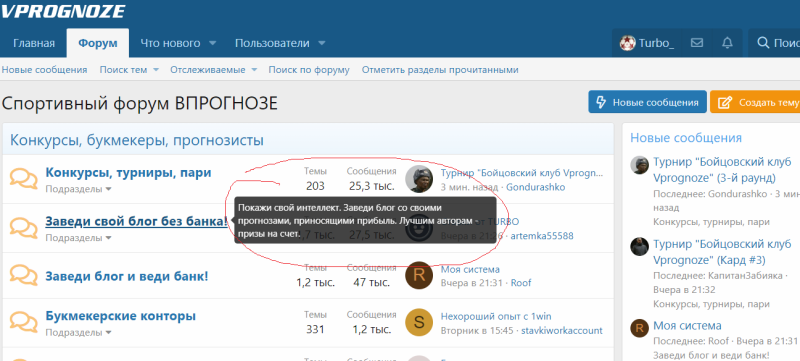
Task: Click the forum bubble icon beside Заведи свой блог без банка
Action: [23, 228]
